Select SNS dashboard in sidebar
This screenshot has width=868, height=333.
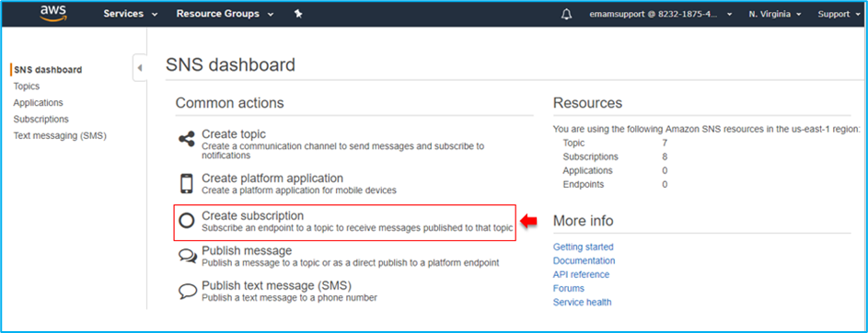coord(48,70)
